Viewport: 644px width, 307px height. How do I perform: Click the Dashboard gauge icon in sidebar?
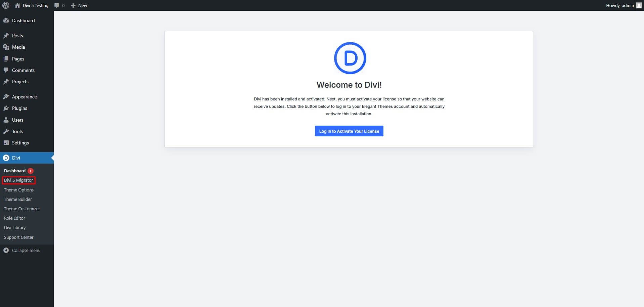(6, 20)
